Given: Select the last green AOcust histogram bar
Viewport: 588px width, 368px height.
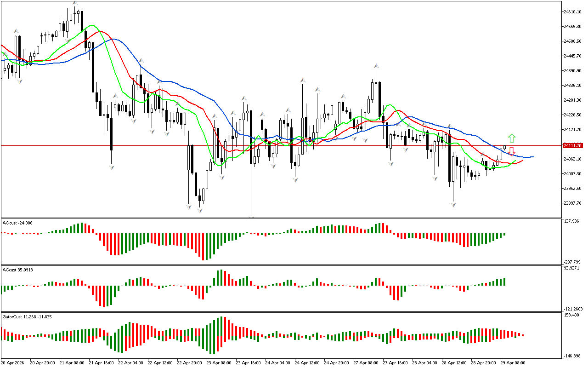Looking at the screenshot, I should 504,234.
